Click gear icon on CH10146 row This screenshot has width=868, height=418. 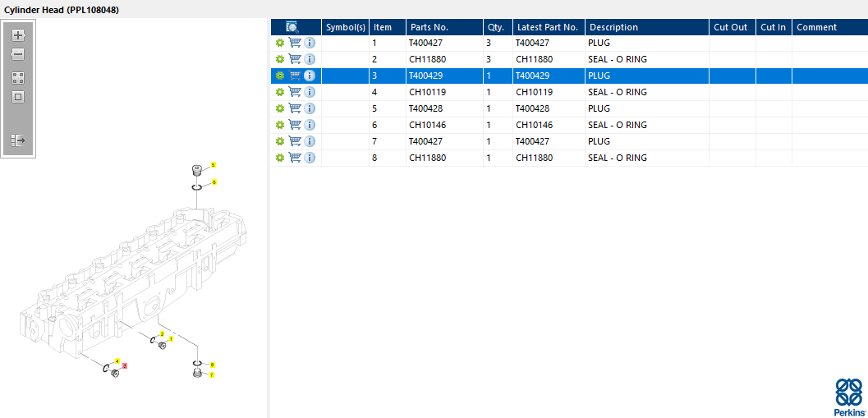tap(279, 125)
